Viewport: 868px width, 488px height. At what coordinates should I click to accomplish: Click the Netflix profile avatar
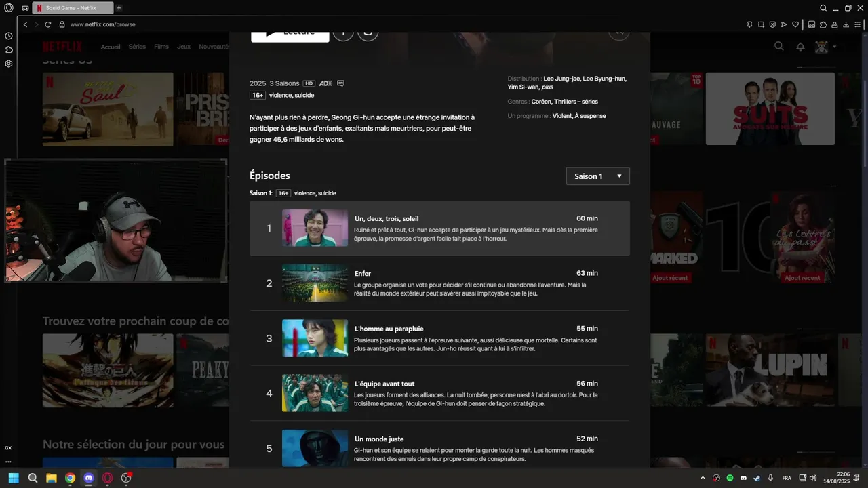coord(821,47)
